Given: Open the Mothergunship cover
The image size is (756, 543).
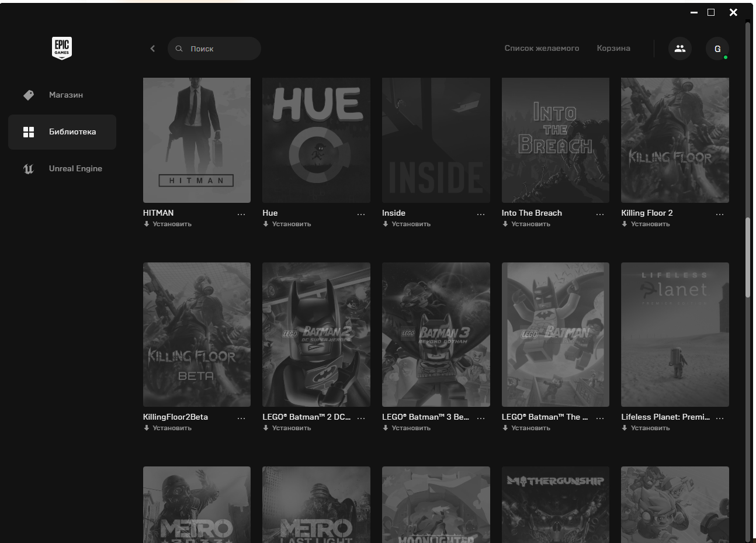Looking at the screenshot, I should pos(556,504).
